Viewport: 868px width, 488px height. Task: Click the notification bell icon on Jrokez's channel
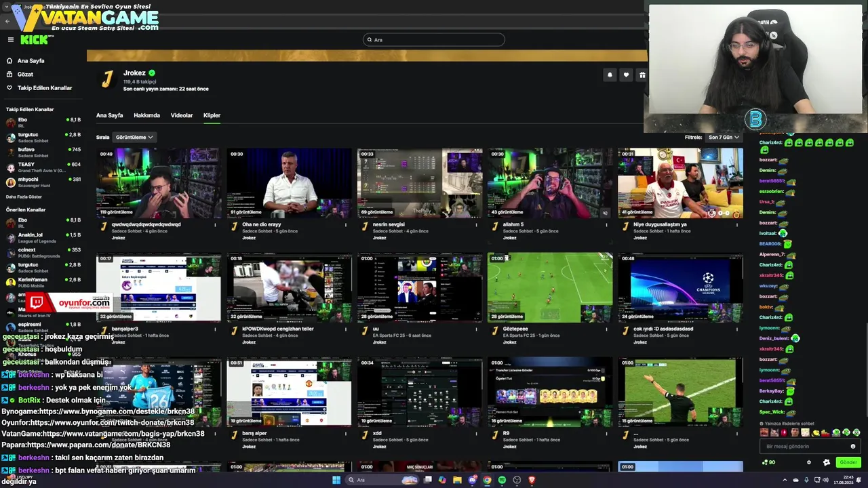pos(610,75)
